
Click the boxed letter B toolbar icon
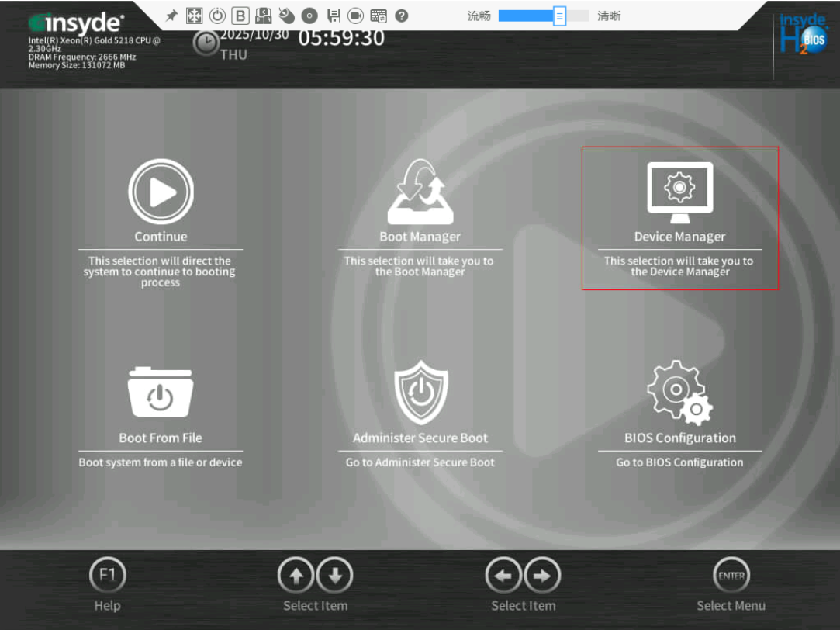coord(240,16)
